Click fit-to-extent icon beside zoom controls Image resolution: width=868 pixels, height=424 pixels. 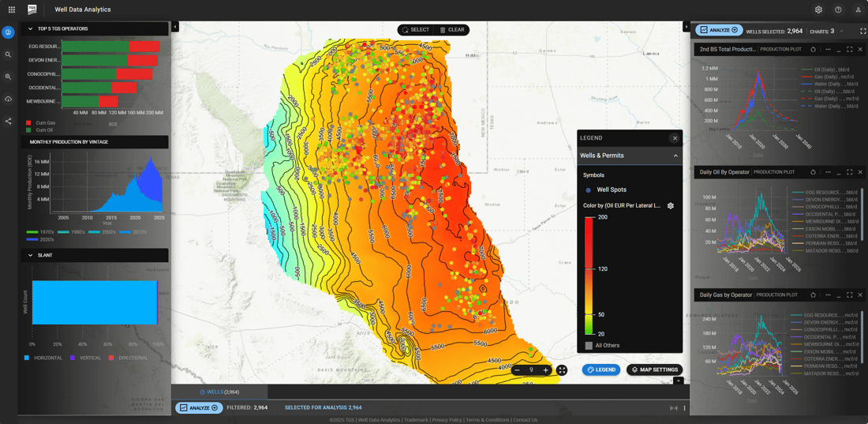click(562, 370)
